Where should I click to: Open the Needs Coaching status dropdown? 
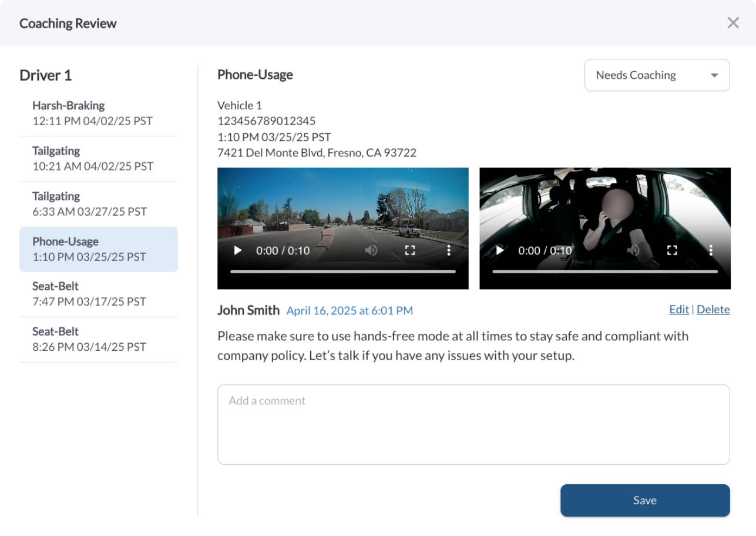pos(657,75)
